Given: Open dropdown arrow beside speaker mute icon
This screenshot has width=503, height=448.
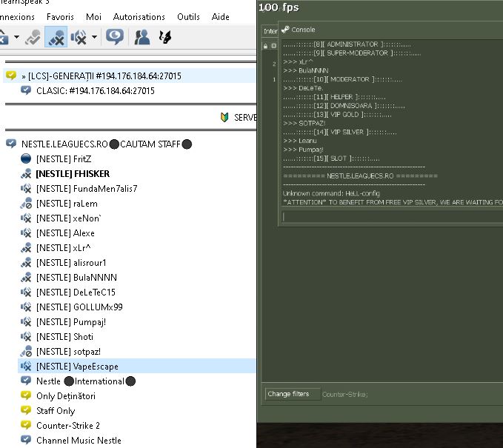Looking at the screenshot, I should (94, 37).
